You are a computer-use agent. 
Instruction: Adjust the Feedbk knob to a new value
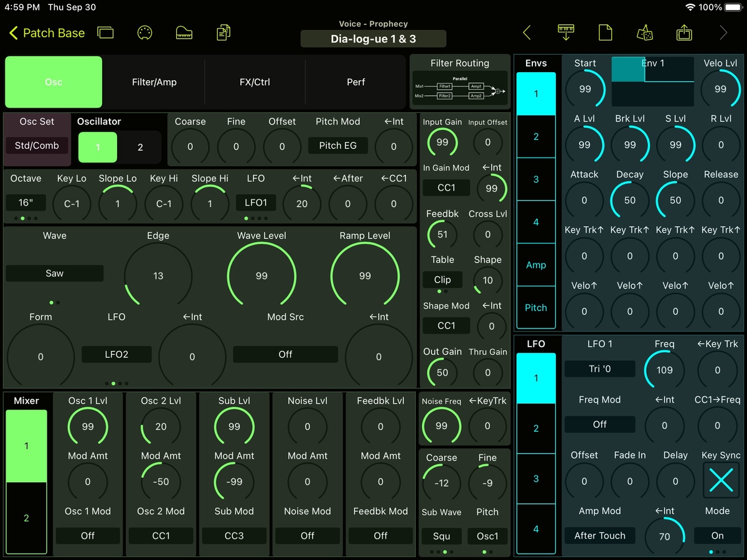click(442, 235)
